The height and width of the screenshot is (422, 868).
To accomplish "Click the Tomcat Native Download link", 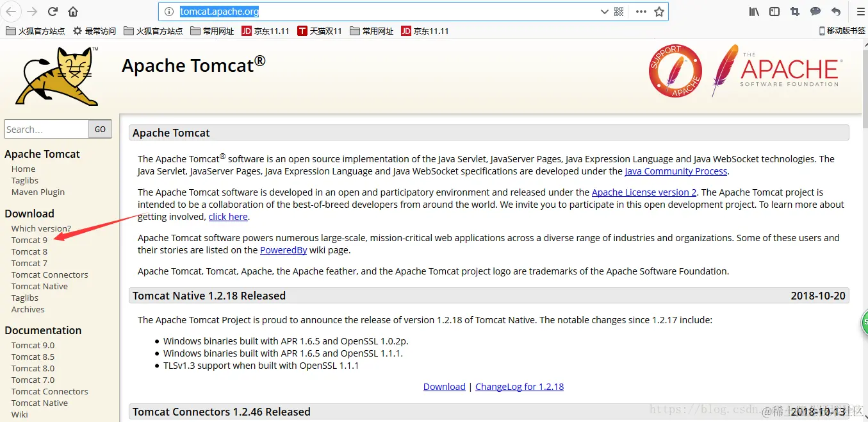I will (445, 387).
